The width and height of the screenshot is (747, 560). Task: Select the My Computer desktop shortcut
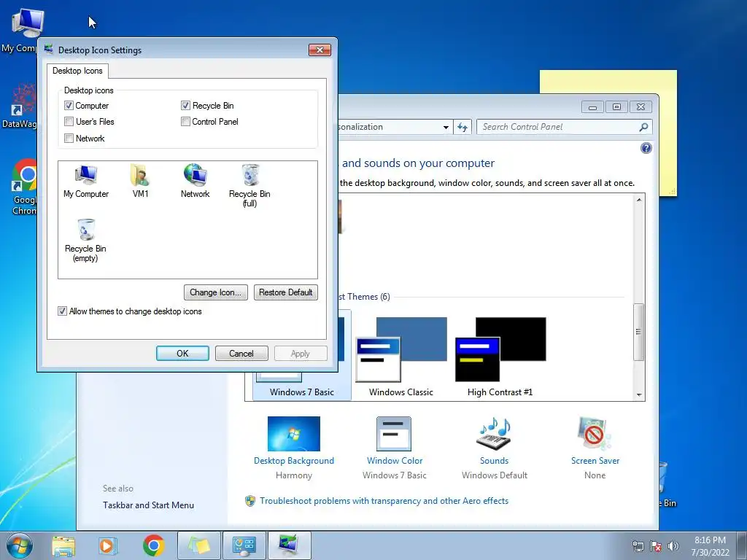20,31
